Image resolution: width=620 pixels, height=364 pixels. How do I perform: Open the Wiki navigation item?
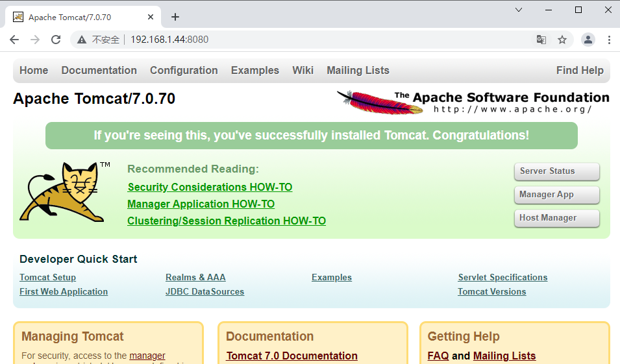pyautogui.click(x=303, y=70)
